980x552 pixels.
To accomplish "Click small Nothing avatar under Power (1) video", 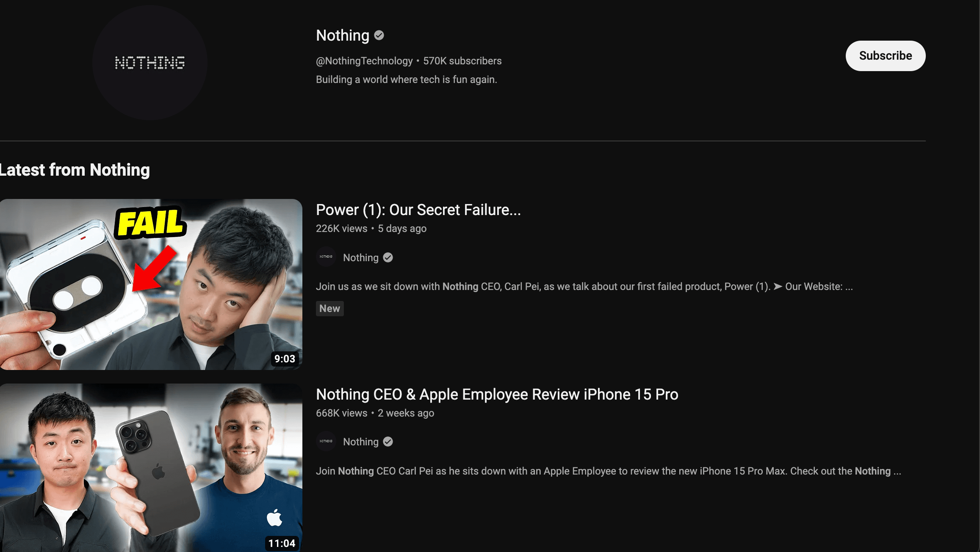I will [x=326, y=257].
